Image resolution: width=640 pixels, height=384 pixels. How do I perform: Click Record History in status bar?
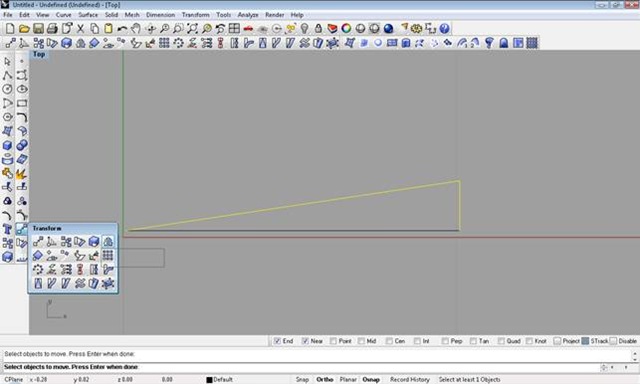point(410,380)
